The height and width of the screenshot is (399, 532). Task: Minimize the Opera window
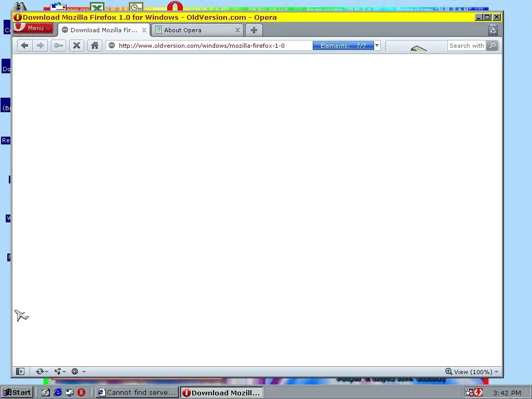tap(478, 17)
